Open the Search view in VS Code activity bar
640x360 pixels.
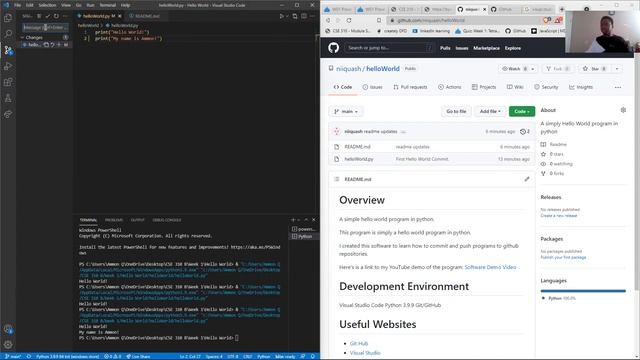click(8, 33)
